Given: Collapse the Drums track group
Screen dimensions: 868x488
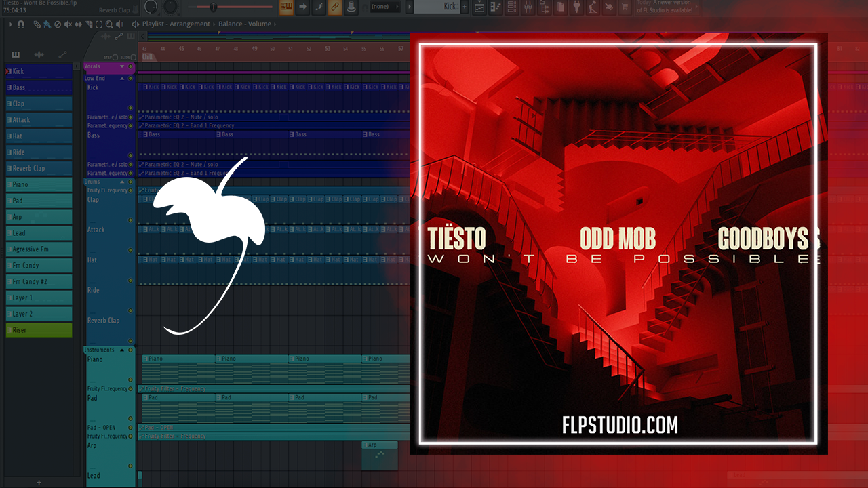Looking at the screenshot, I should 122,182.
